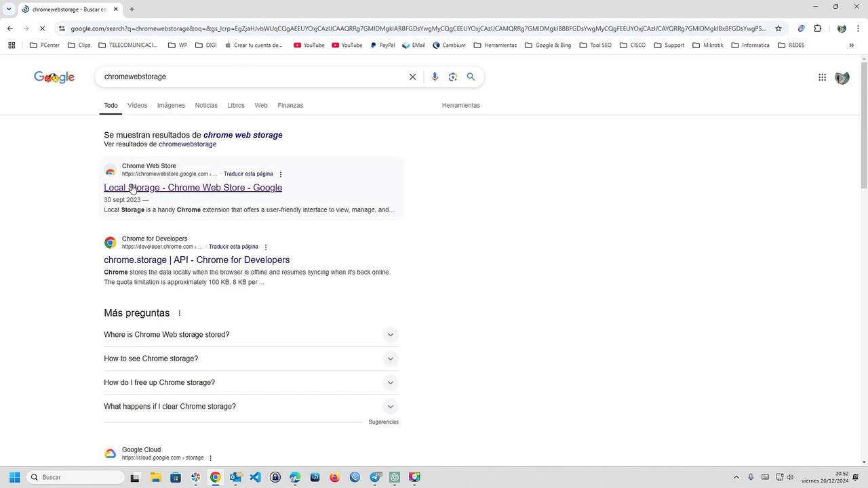Start voice search with the microphone icon

435,77
